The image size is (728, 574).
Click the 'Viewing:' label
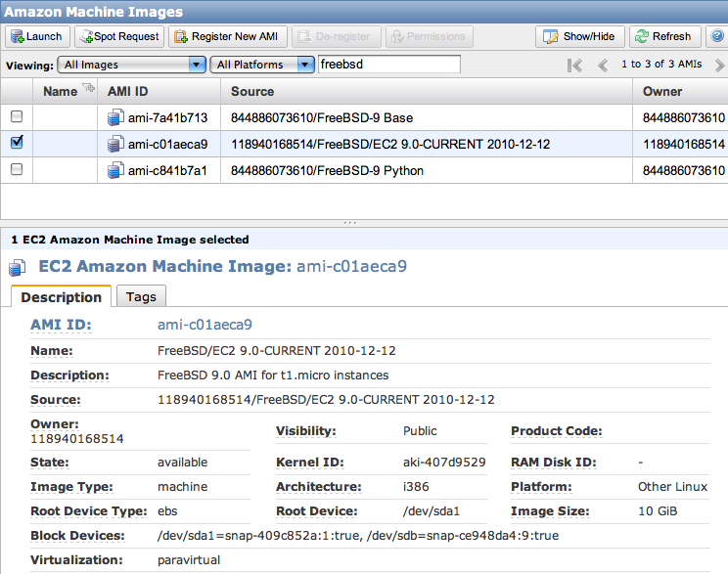29,66
